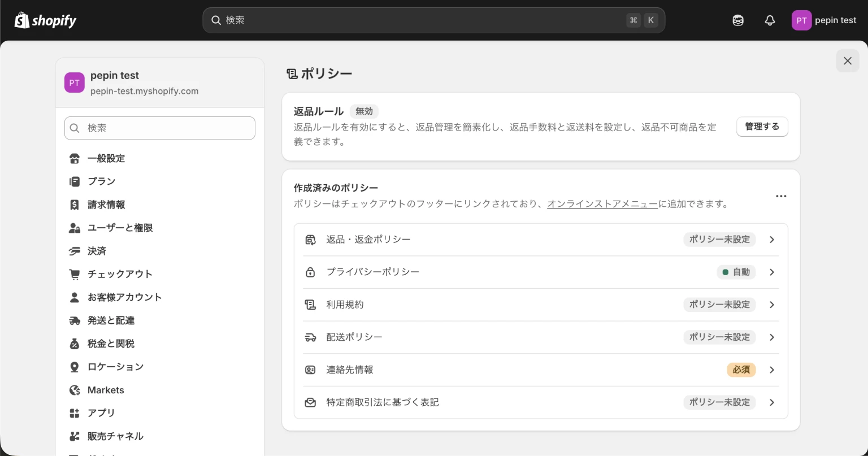Select プラン from the settings menu
This screenshot has height=456, width=868.
pos(101,181)
